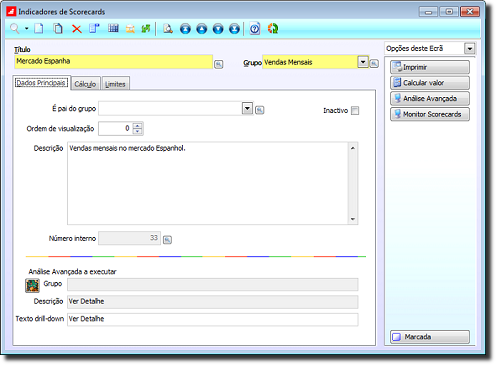Open Monitor Scorecards button

(430, 114)
